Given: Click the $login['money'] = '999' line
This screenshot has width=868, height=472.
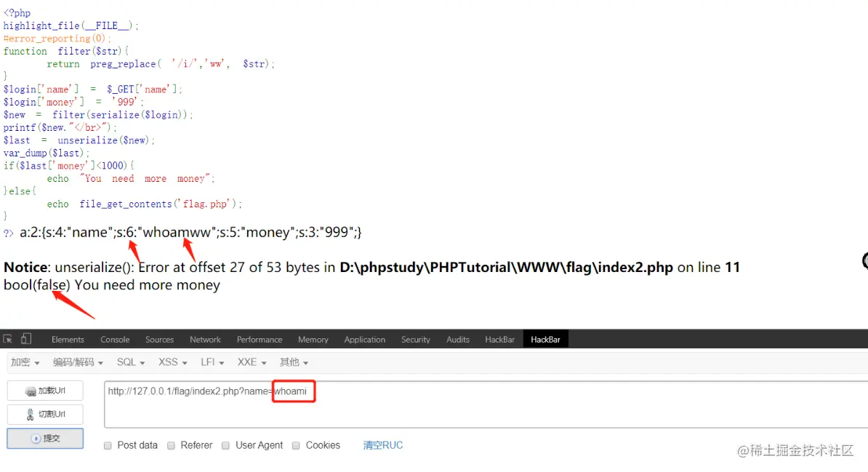Looking at the screenshot, I should pyautogui.click(x=73, y=102).
